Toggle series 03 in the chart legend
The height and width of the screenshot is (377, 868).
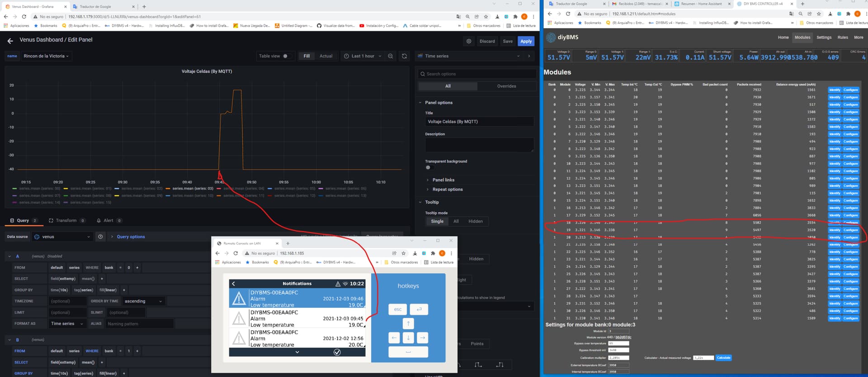(193, 188)
